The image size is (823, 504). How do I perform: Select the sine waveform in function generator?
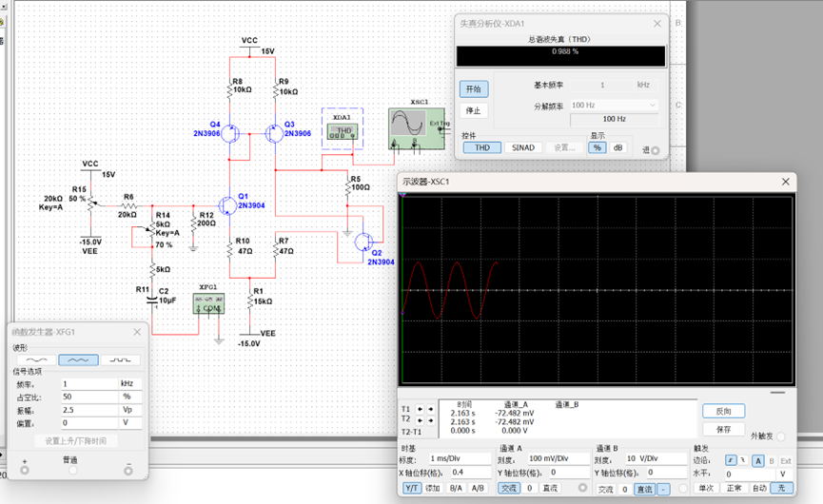(36, 359)
